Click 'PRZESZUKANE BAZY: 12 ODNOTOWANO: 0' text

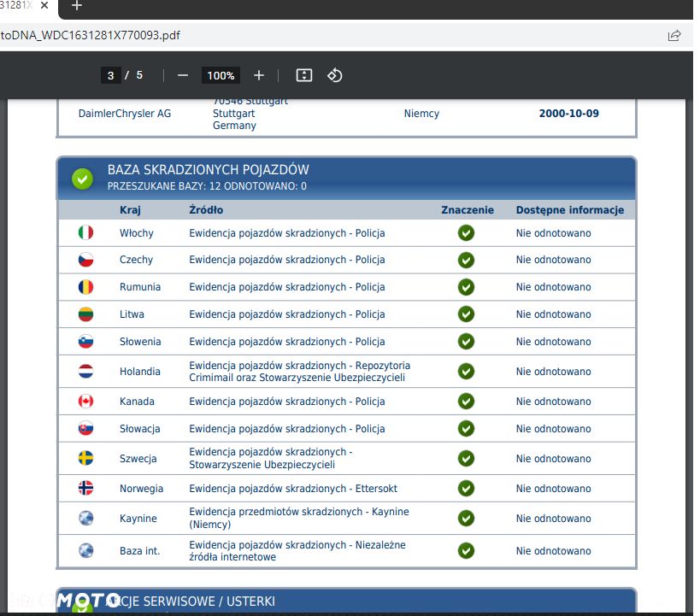pyautogui.click(x=207, y=186)
